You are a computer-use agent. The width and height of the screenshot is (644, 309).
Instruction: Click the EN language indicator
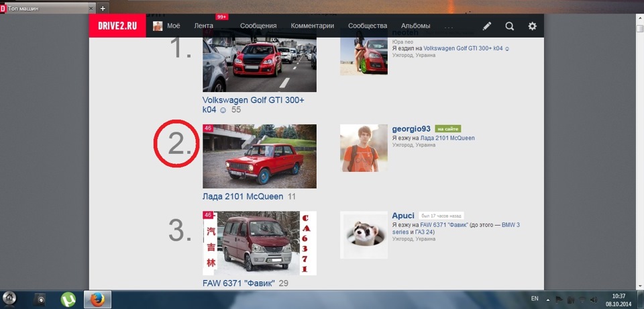coord(535,299)
